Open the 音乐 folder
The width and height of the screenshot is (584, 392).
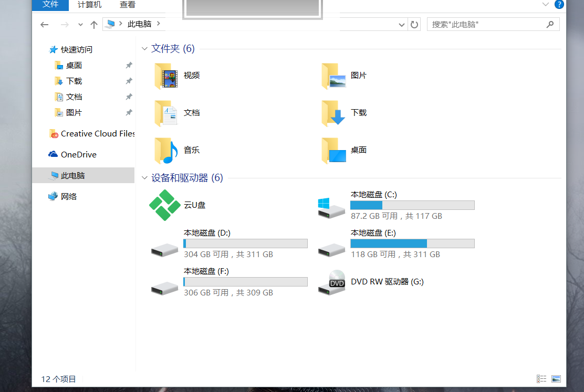[167, 150]
